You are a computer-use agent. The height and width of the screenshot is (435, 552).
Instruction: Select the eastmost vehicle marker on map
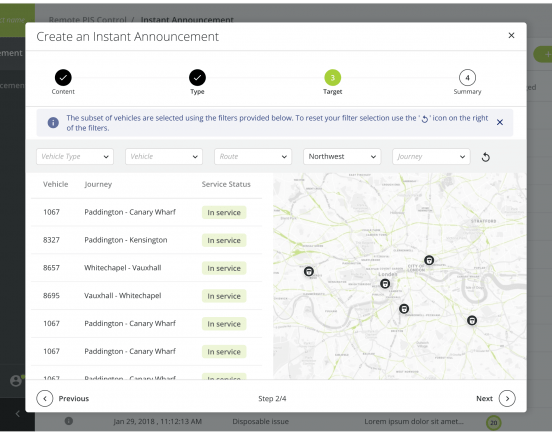[x=472, y=320]
